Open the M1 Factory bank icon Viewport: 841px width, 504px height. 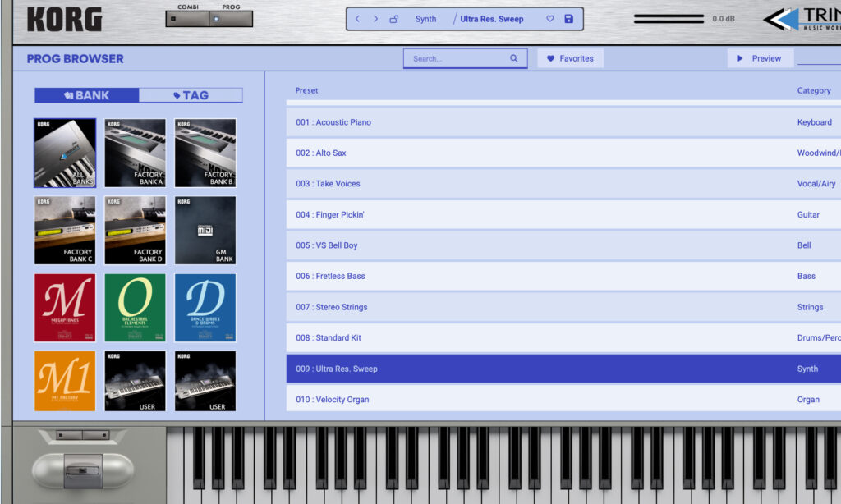point(64,380)
